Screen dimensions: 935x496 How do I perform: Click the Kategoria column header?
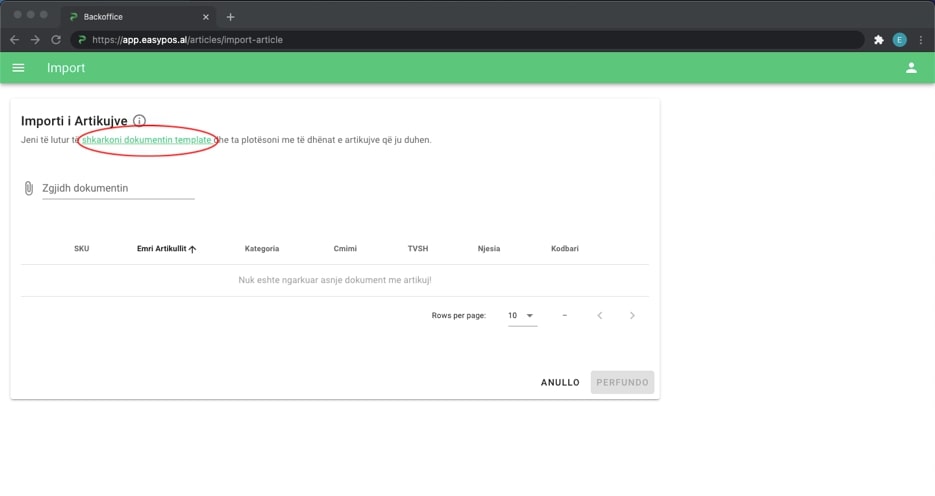(261, 249)
